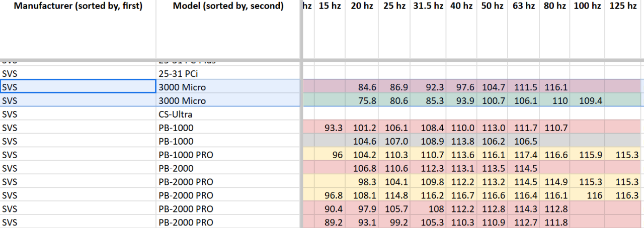The image size is (644, 228).
Task: Click the 90.4 cell
Action: coord(330,209)
